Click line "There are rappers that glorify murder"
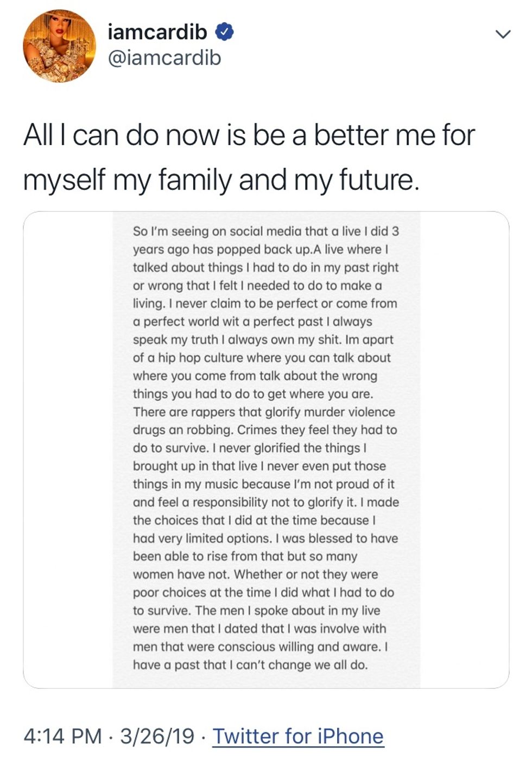Image resolution: width=532 pixels, height=760 pixels. point(264,412)
